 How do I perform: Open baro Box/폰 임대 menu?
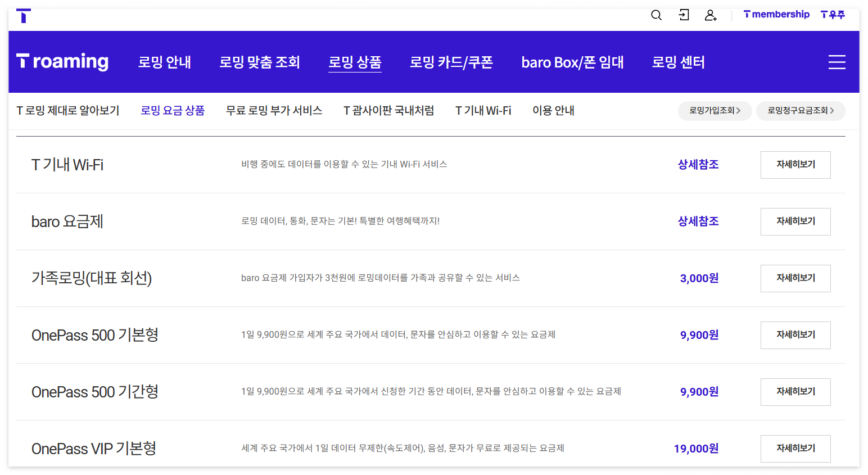click(x=572, y=62)
